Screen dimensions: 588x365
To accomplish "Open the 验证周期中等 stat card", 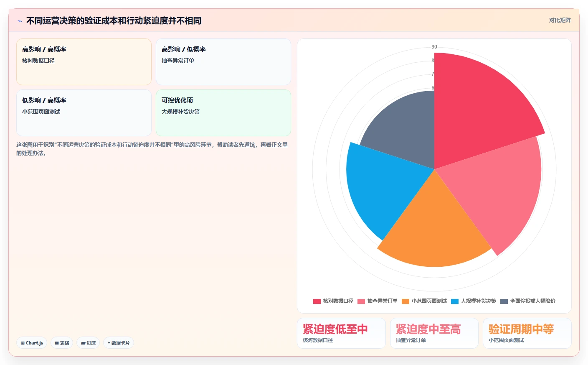I will pos(527,333).
